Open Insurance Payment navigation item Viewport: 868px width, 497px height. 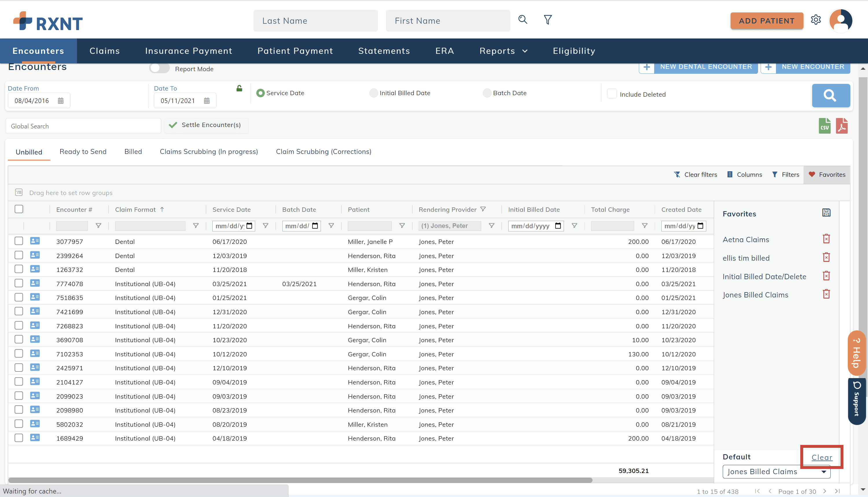189,51
